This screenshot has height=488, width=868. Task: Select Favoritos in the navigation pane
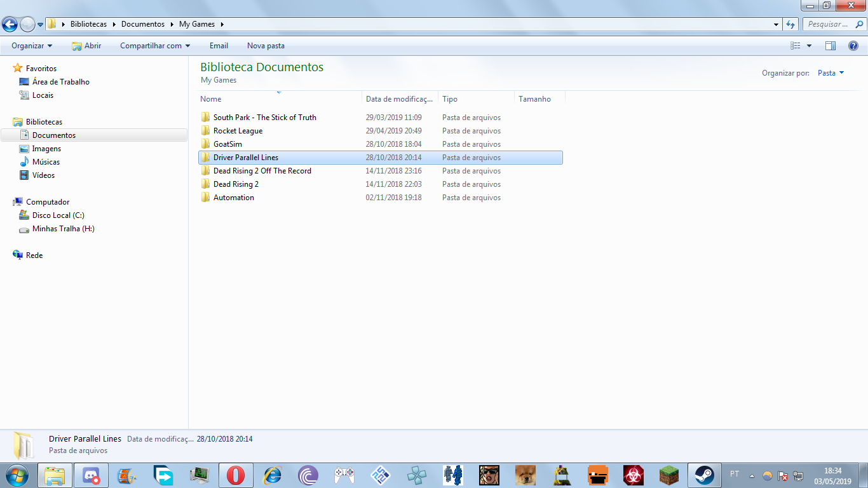pos(41,69)
